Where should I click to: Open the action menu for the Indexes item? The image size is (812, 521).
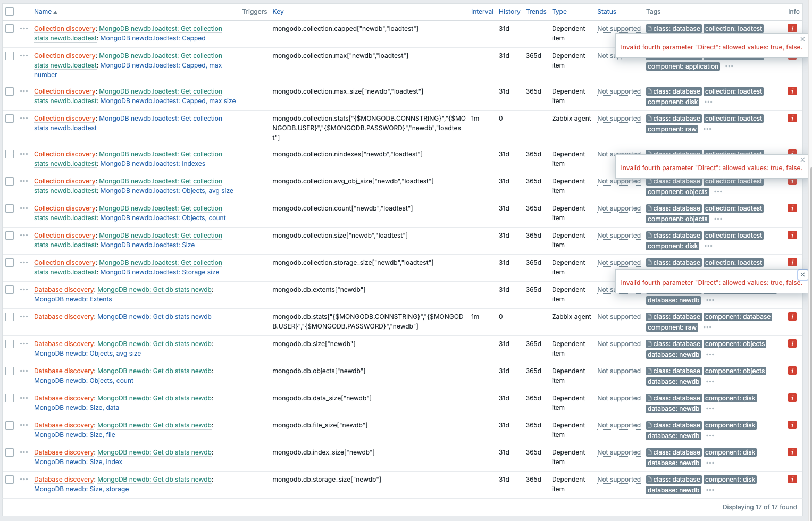click(24, 154)
